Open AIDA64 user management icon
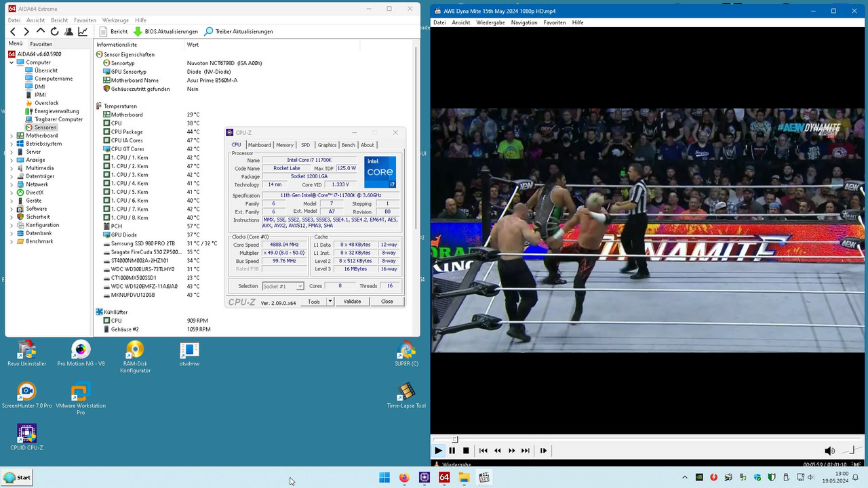 coord(68,32)
